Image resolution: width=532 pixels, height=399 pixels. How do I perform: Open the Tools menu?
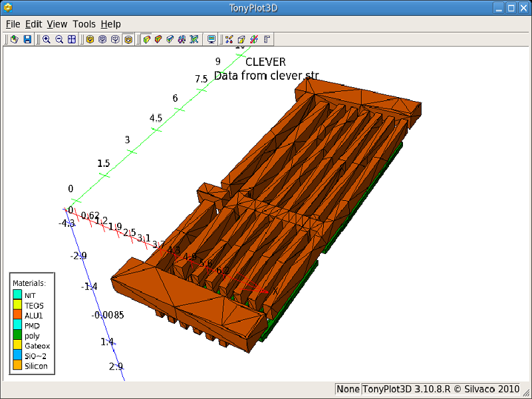(x=84, y=24)
